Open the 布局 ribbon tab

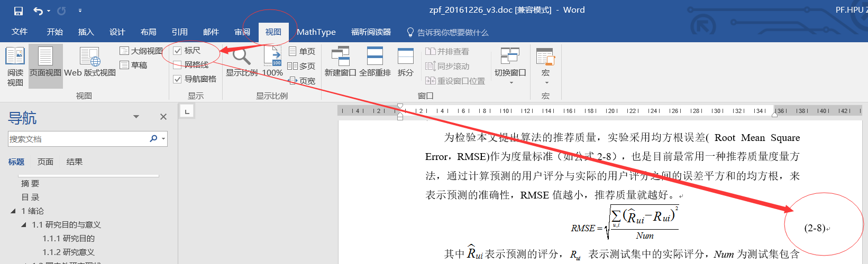pos(149,32)
